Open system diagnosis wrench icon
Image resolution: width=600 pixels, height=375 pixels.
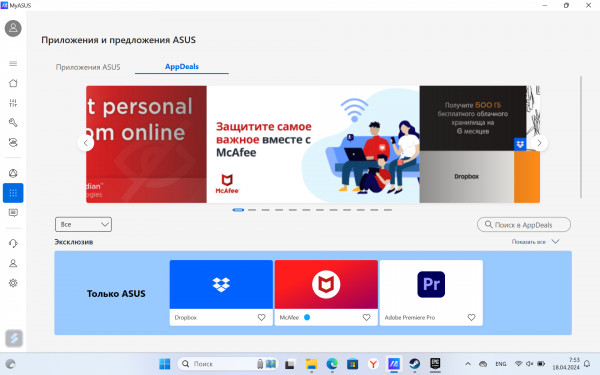[x=13, y=122]
